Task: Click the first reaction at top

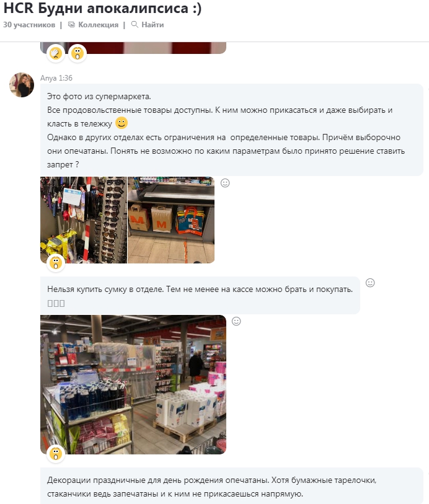Action: point(56,53)
